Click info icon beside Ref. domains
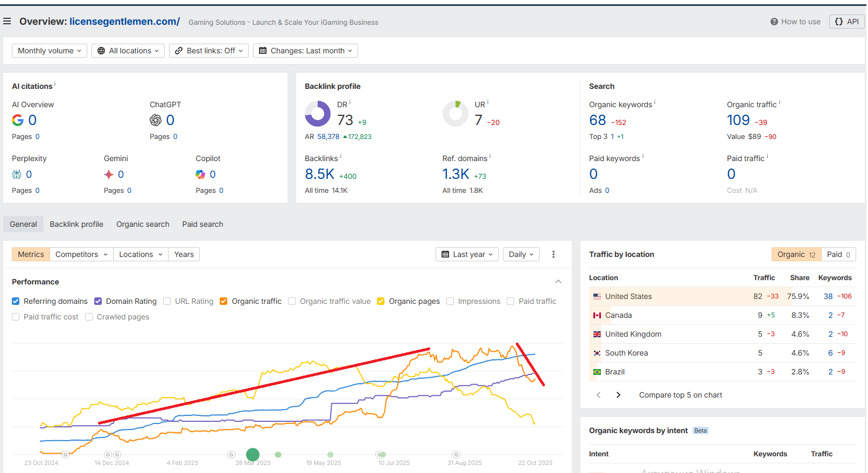 (x=490, y=156)
